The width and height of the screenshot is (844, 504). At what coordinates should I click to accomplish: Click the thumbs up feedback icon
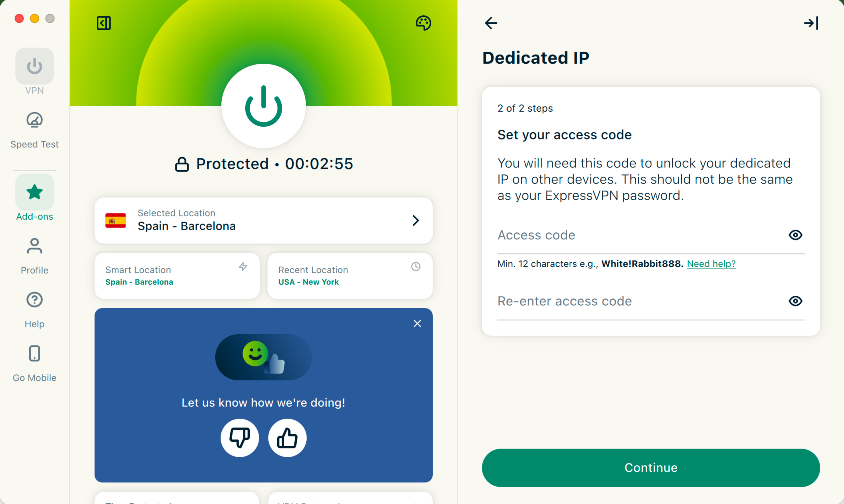tap(287, 438)
